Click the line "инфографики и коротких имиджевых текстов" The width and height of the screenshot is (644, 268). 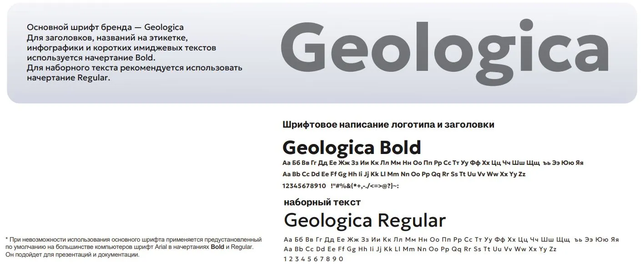point(121,48)
